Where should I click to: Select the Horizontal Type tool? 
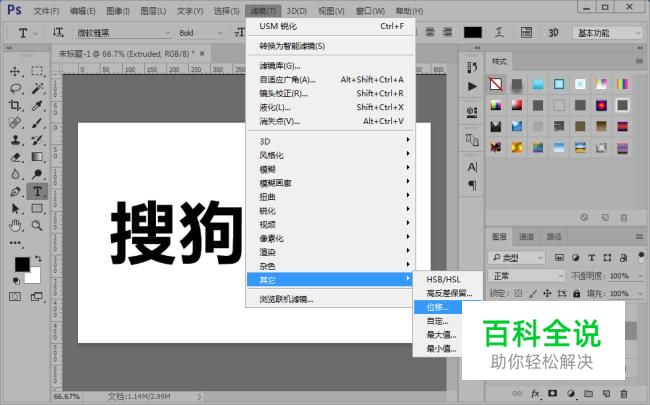[x=37, y=192]
